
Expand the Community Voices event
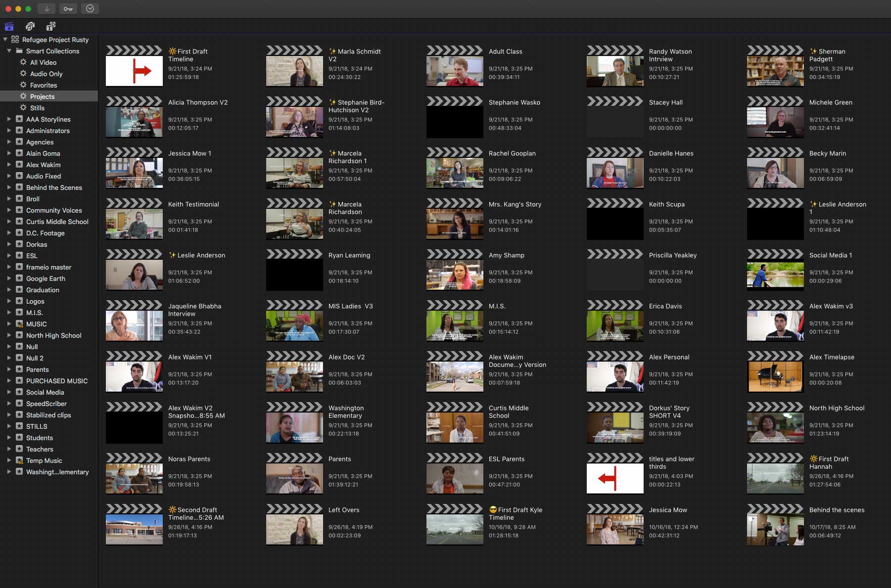(9, 210)
